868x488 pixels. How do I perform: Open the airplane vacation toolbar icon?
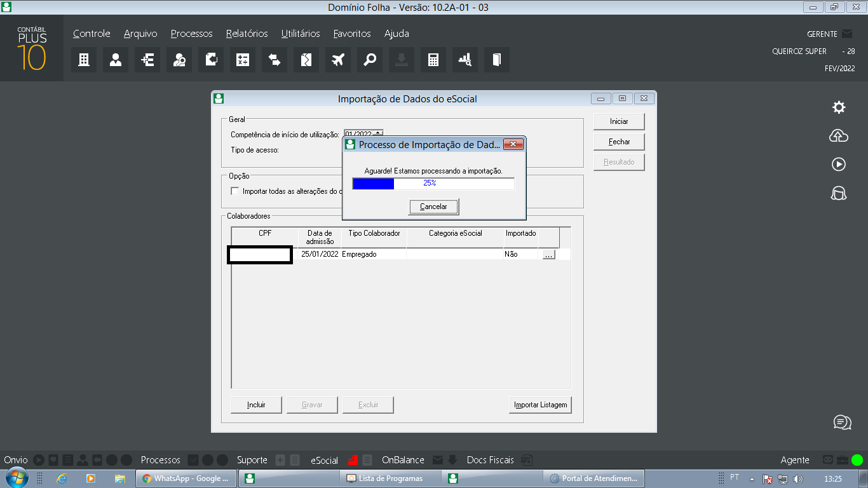(337, 60)
